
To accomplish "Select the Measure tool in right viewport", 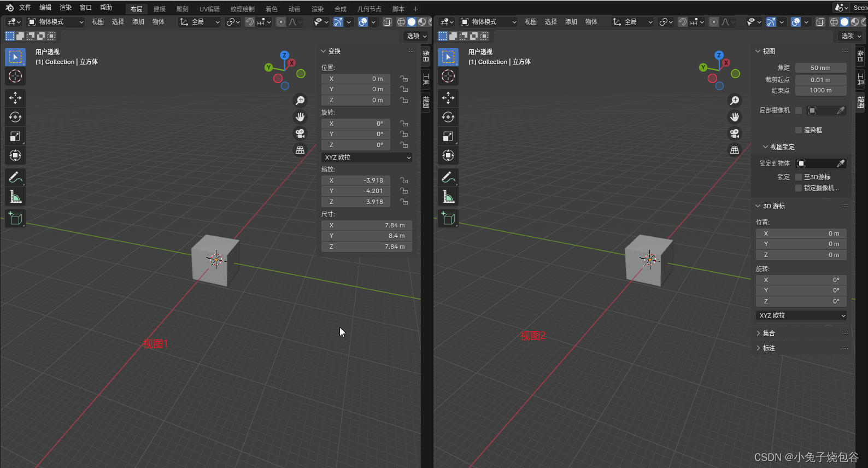I will pyautogui.click(x=448, y=196).
